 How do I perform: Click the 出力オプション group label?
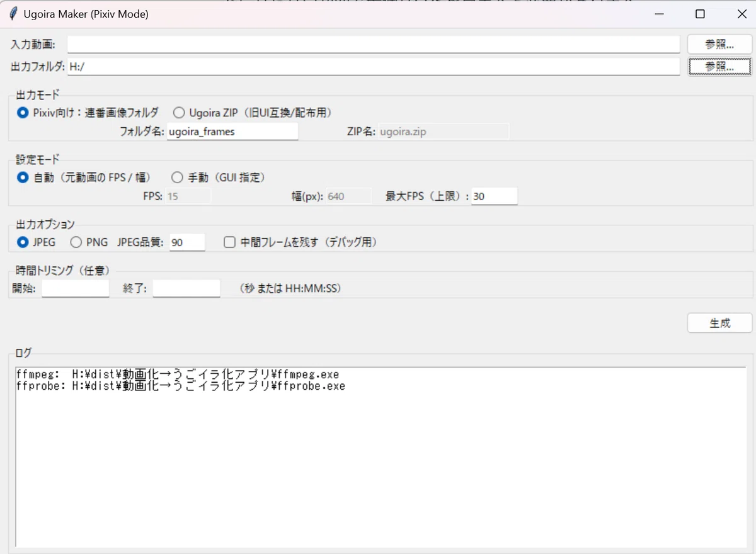pyautogui.click(x=45, y=224)
